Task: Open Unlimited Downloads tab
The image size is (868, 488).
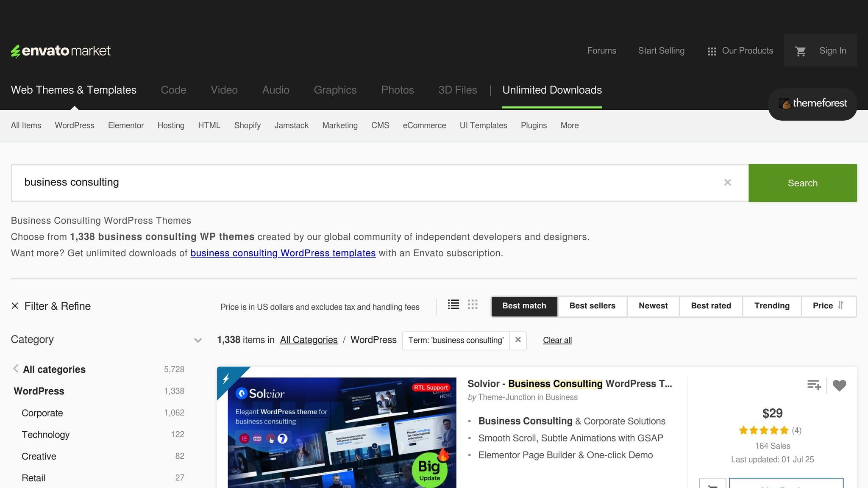Action: pos(552,90)
